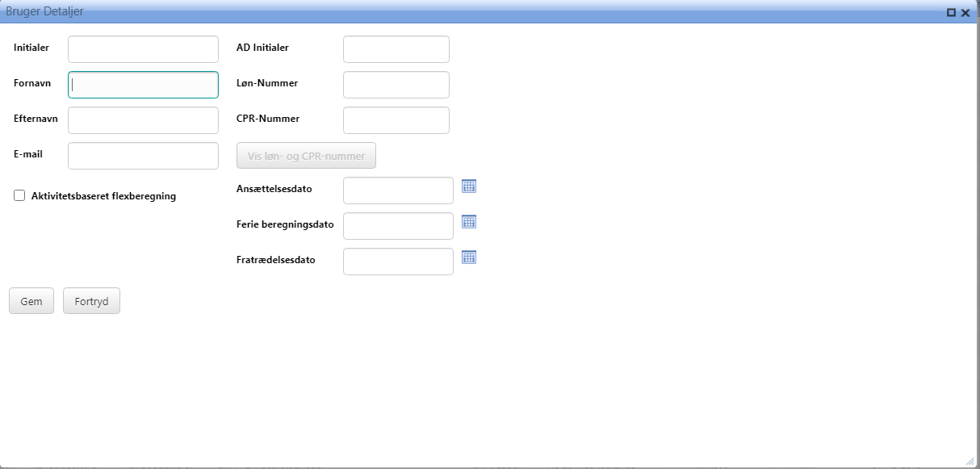980x469 pixels.
Task: Focus the AD Initialer field
Action: [396, 49]
